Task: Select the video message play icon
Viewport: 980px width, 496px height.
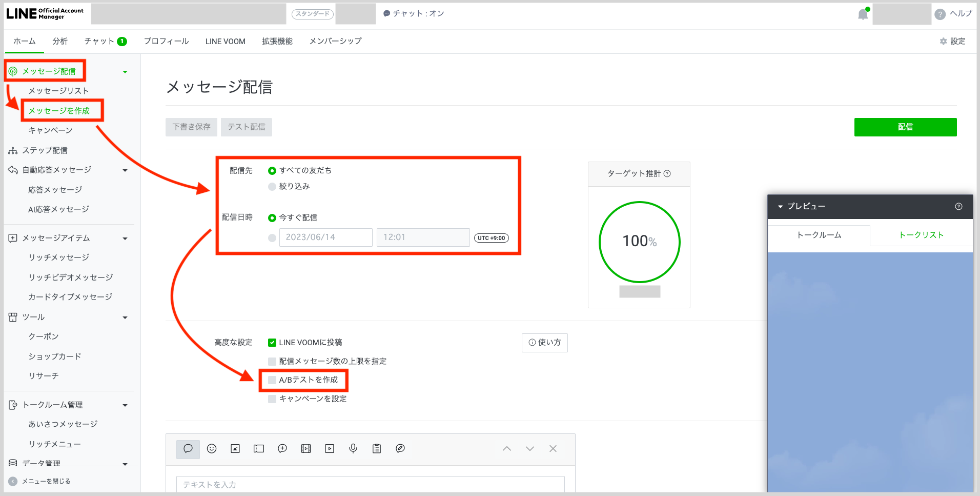Action: click(x=330, y=449)
